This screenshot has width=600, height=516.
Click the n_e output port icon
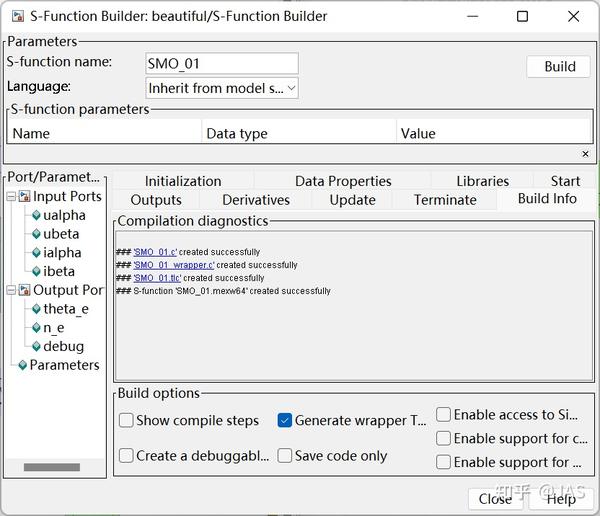[x=36, y=327]
